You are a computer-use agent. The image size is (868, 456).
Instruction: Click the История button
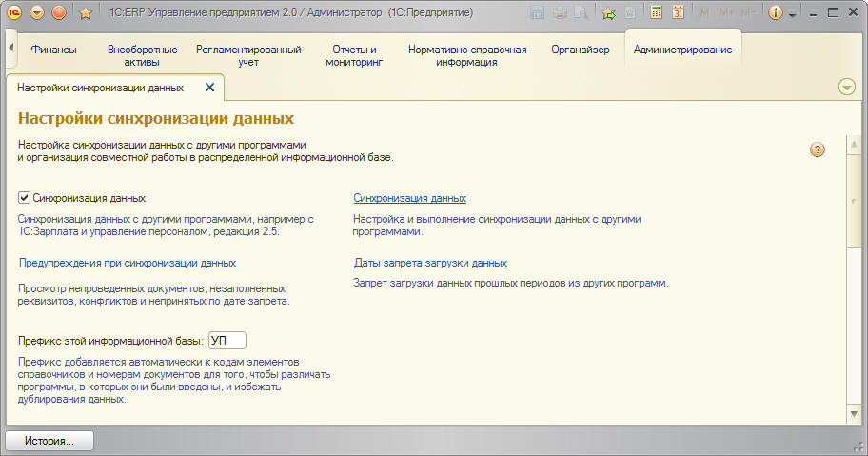pyautogui.click(x=49, y=442)
